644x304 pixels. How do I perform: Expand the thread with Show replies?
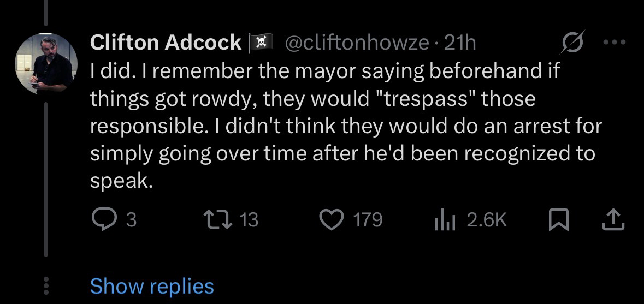pos(152,286)
